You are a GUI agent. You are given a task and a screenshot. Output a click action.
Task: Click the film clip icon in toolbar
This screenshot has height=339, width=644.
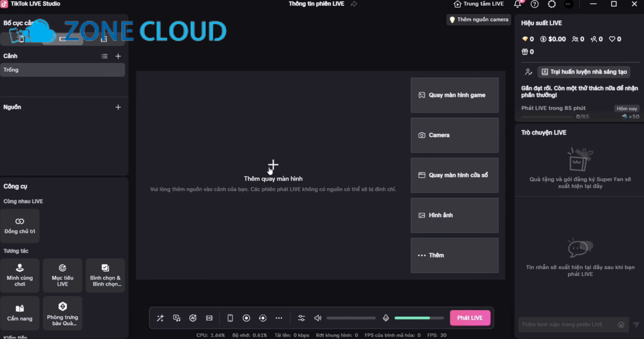[209, 318]
